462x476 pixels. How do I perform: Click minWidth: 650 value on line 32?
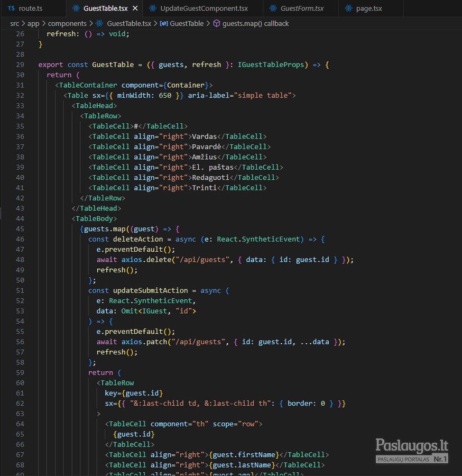click(144, 95)
